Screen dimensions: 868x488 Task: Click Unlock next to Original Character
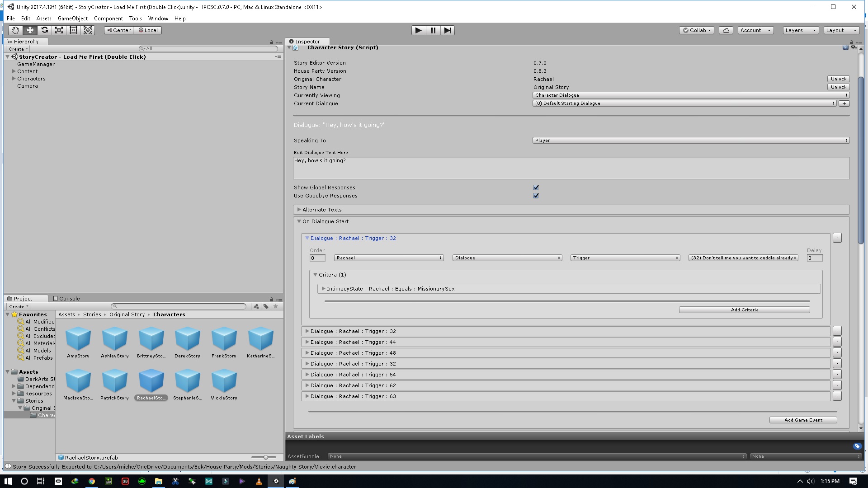pos(838,79)
